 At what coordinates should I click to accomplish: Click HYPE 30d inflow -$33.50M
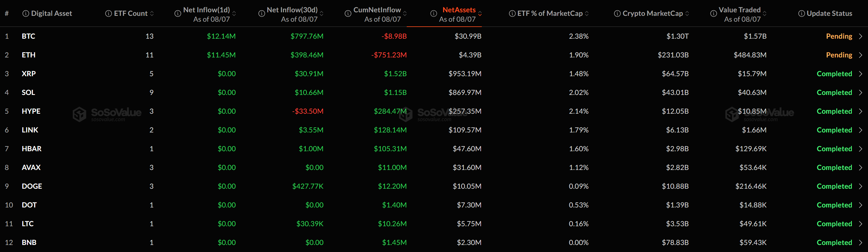[308, 111]
